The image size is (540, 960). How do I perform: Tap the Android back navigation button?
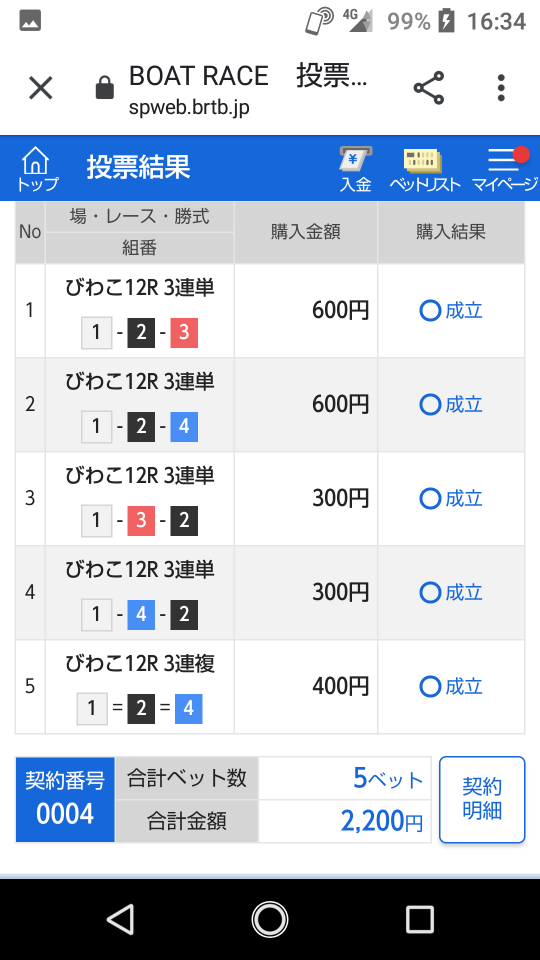click(x=121, y=919)
